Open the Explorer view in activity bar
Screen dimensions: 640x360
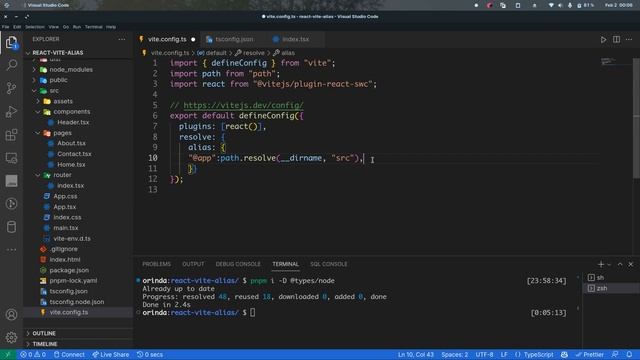[x=11, y=42]
